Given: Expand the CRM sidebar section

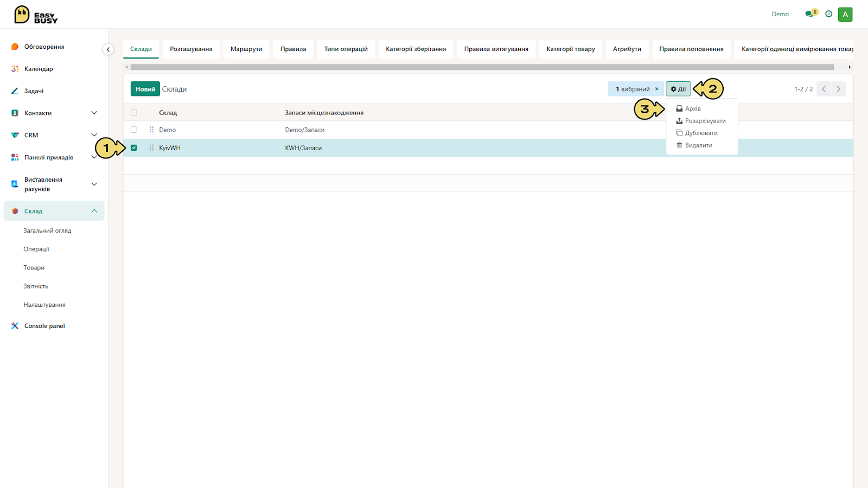Looking at the screenshot, I should (x=94, y=135).
